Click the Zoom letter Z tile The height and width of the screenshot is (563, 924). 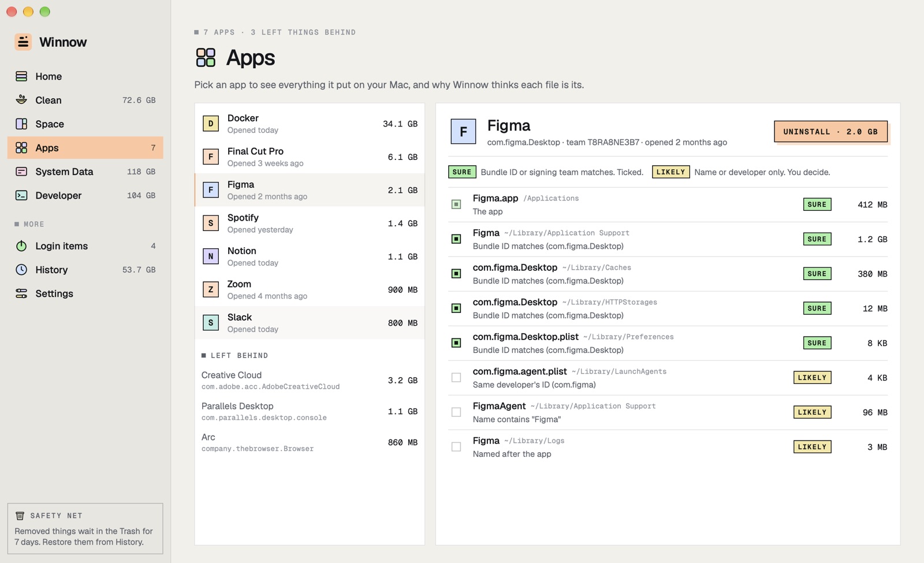point(211,289)
